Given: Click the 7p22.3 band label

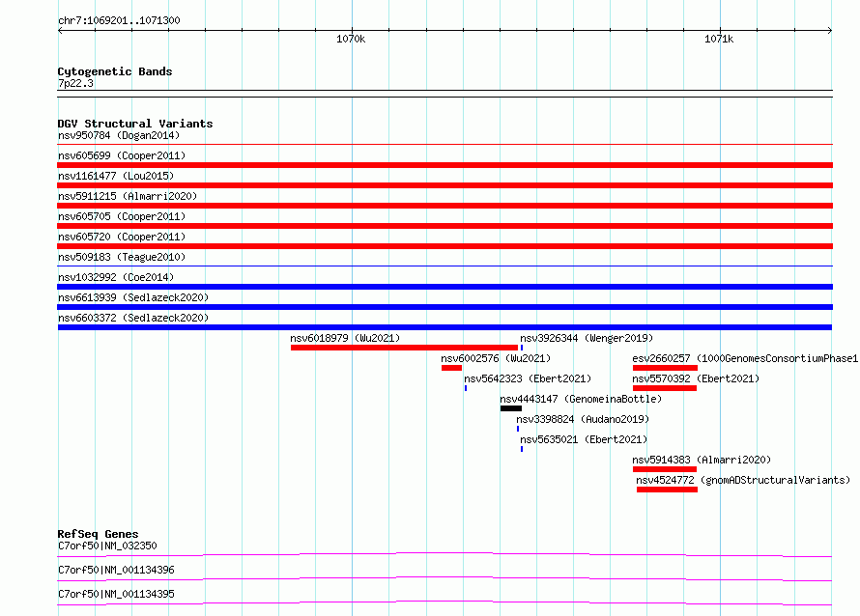Looking at the screenshot, I should [x=75, y=83].
